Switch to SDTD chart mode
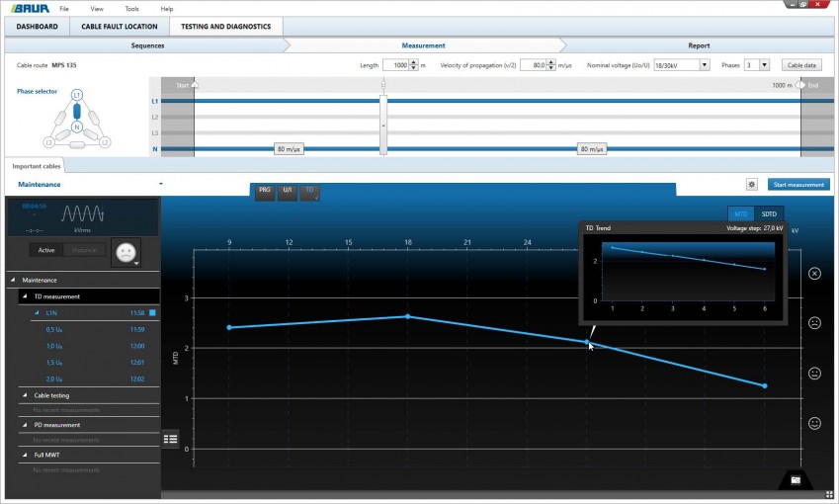Viewport: 839px width, 504px height. point(769,213)
